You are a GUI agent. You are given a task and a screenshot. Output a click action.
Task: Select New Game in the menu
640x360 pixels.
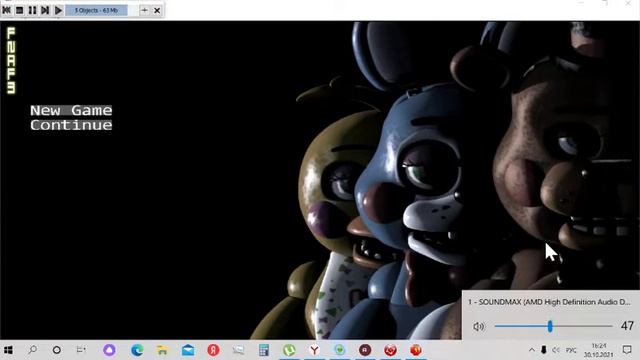(x=71, y=110)
